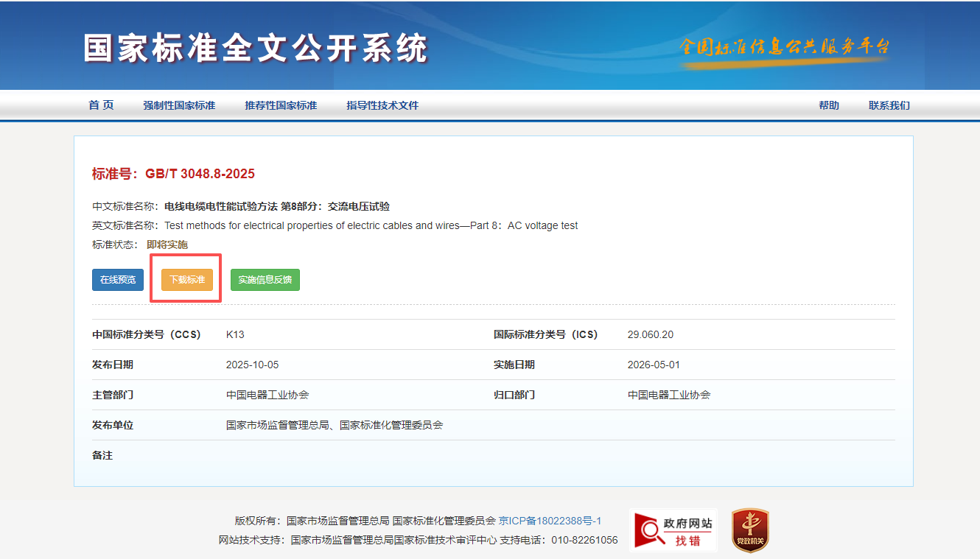Click the 国家标准全文公开系统 site title logo
The height and width of the screenshot is (559, 980).
[255, 49]
